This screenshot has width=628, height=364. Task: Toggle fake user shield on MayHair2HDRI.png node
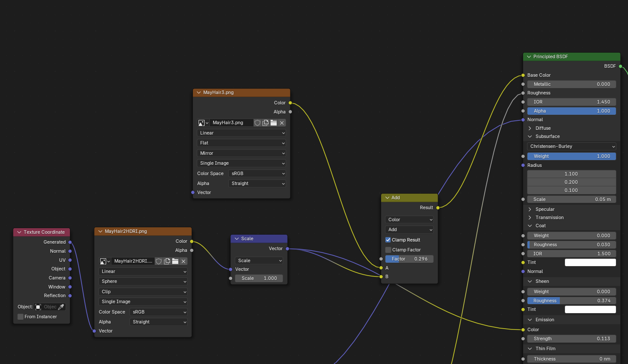(x=159, y=261)
